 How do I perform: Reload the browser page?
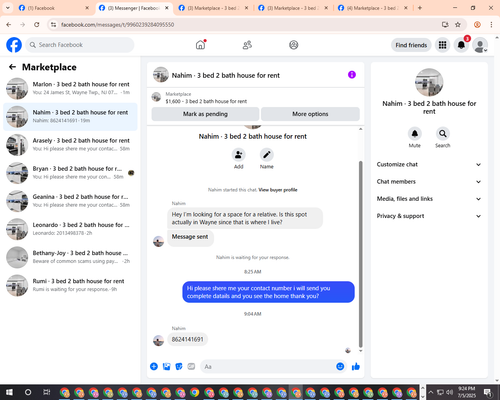[x=37, y=24]
